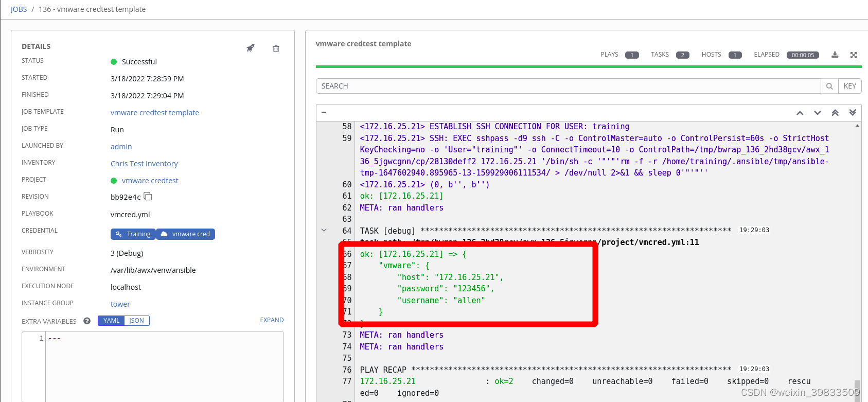Click the started time 3/18/2022 7:28:59 PM
The image size is (868, 402).
point(147,79)
